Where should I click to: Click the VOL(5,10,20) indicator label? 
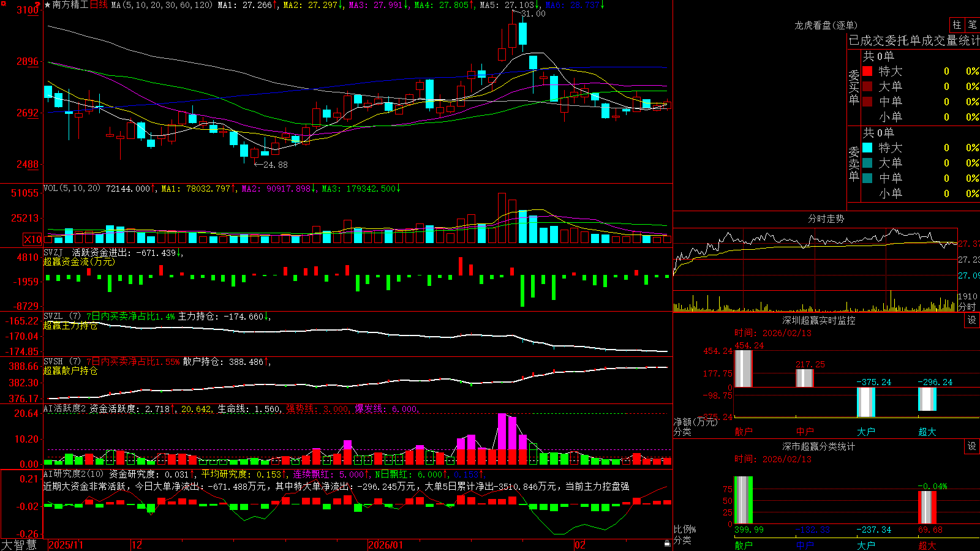point(72,189)
